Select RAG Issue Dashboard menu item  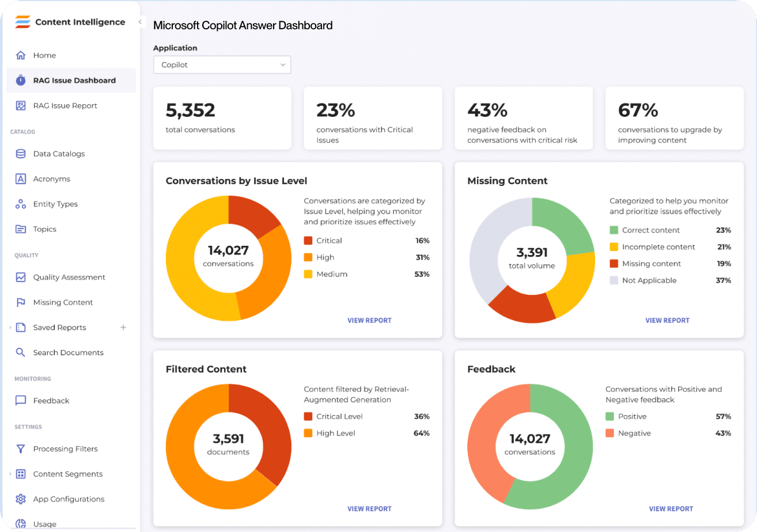point(71,81)
